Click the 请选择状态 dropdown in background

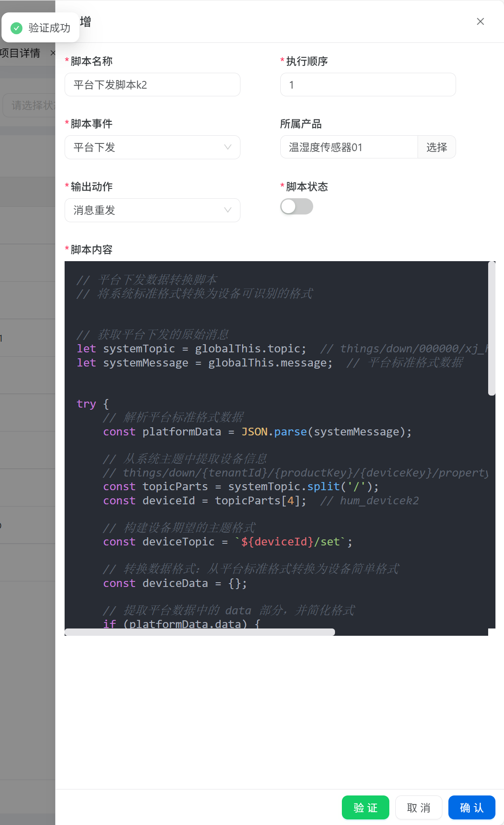tap(30, 105)
